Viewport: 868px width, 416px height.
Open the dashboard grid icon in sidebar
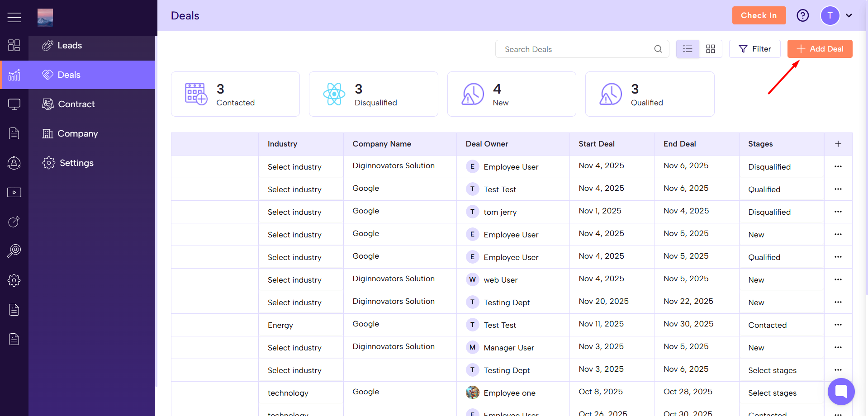point(14,45)
